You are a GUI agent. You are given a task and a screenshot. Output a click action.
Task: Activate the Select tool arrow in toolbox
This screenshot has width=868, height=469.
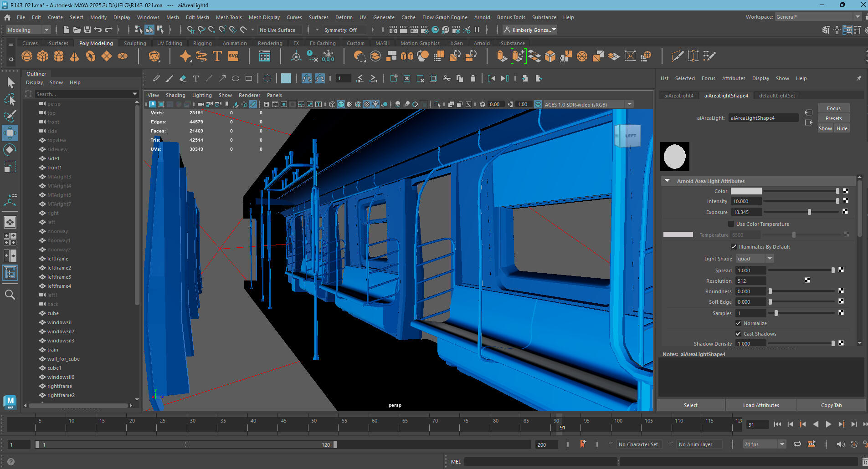10,82
